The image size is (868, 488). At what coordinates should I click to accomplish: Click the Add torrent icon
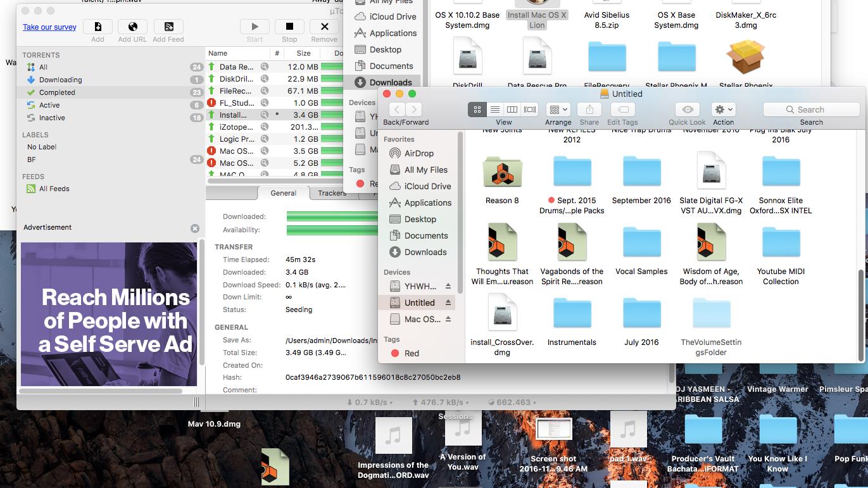tap(97, 27)
